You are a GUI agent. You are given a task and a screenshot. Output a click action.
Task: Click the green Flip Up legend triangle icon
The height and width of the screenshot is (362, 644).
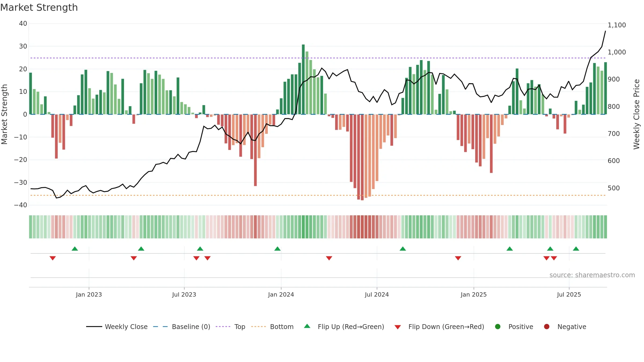(307, 326)
